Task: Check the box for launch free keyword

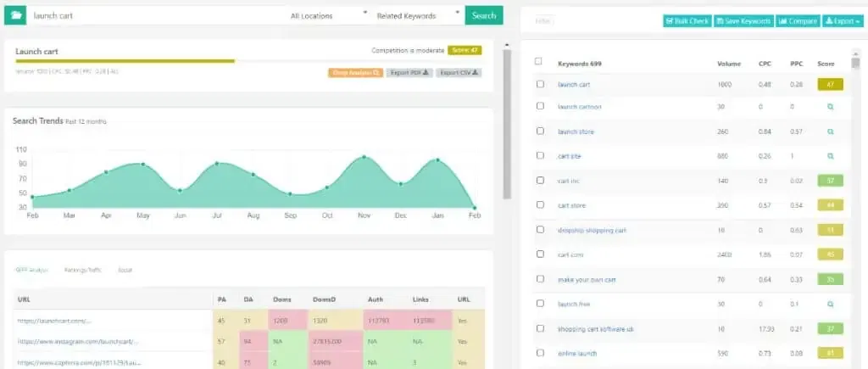Action: pyautogui.click(x=540, y=304)
